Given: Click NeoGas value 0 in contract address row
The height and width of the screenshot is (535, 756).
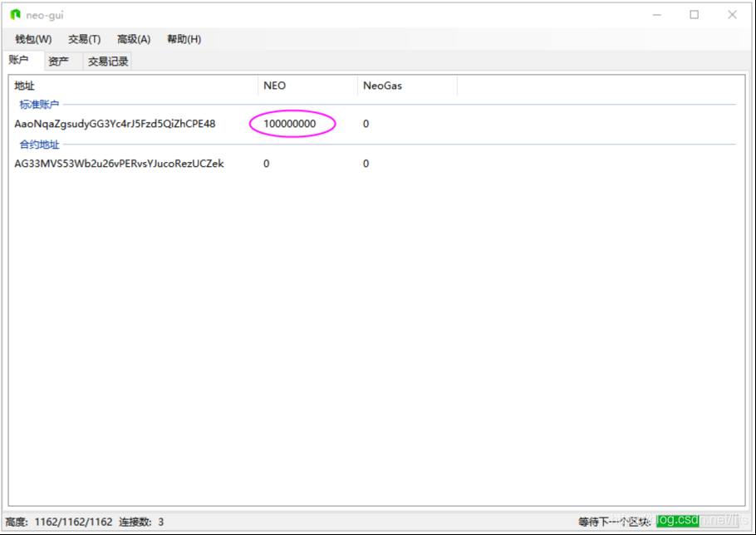Looking at the screenshot, I should (366, 164).
